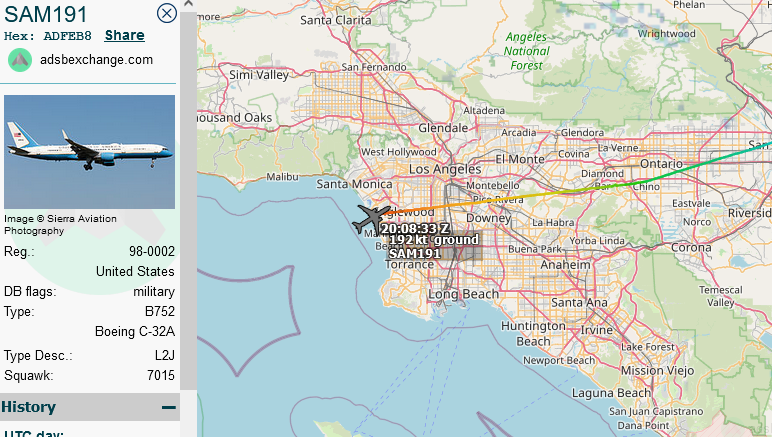Screen dimensions: 772x437
Task: Open the Share link for this aircraft
Action: pos(125,35)
